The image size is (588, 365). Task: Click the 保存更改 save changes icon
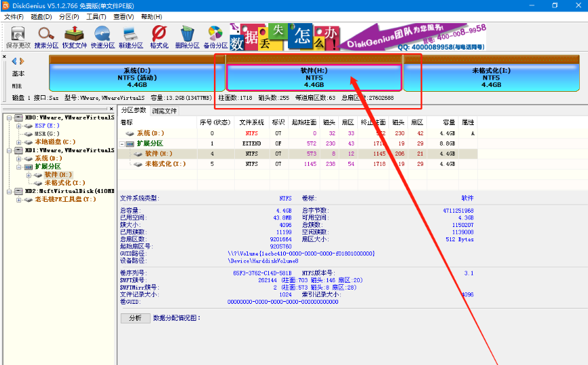point(18,37)
